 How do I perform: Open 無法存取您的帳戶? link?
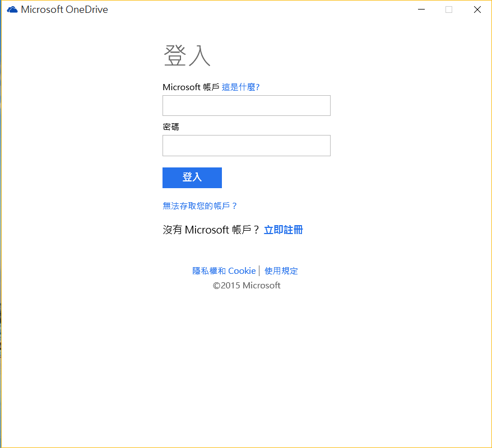tap(199, 206)
